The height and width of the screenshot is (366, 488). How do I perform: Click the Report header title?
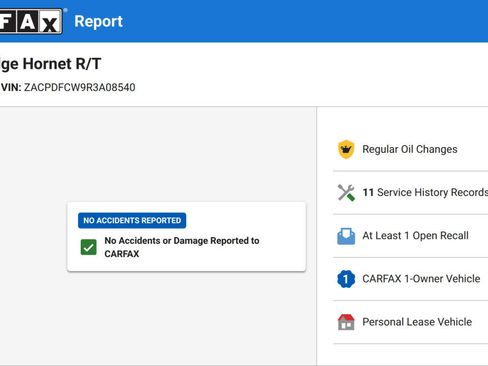tap(99, 21)
